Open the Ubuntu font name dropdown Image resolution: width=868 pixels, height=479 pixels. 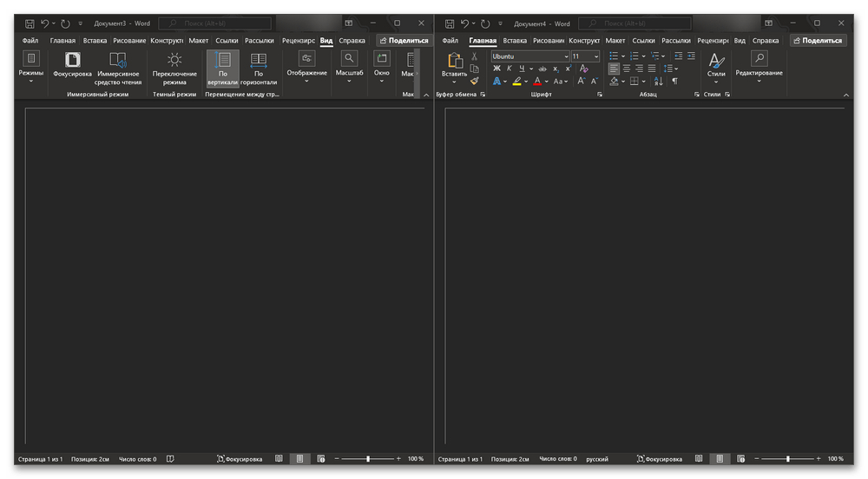(565, 56)
